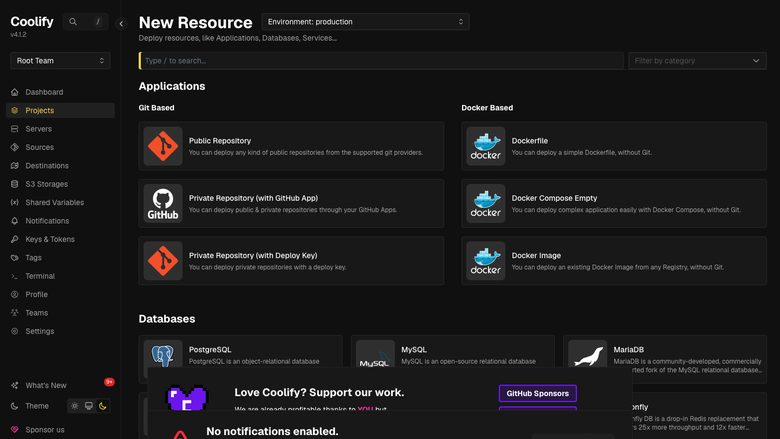Viewport: 780px width, 439px height.
Task: Open the Root Team selector
Action: coord(60,61)
